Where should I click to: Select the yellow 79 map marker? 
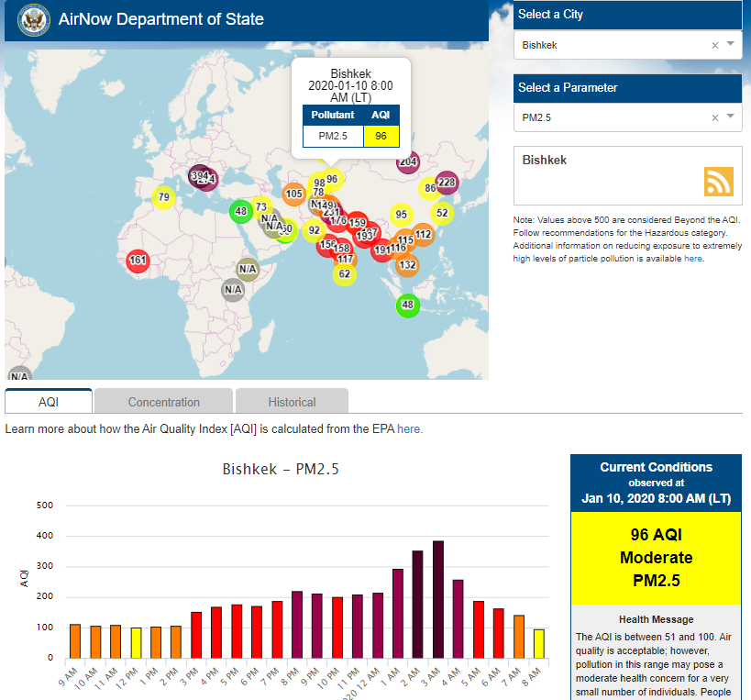tap(163, 197)
